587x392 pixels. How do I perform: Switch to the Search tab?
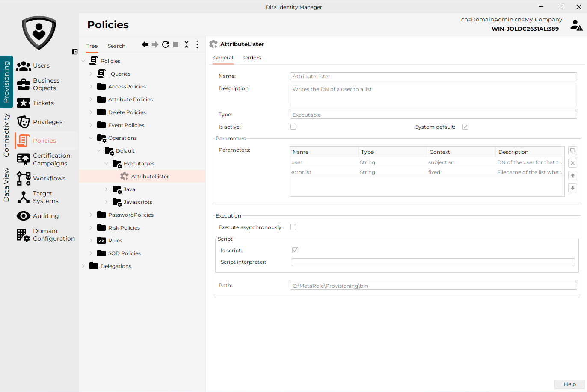pyautogui.click(x=116, y=46)
